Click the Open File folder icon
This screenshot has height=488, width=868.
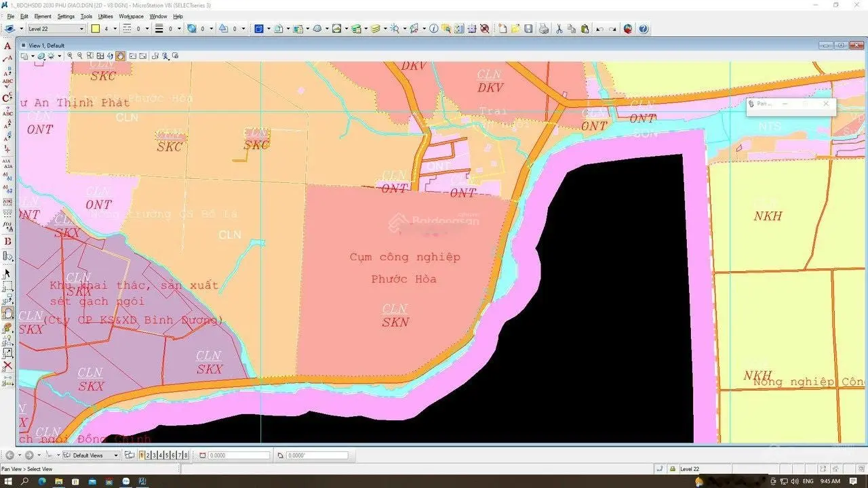(x=515, y=29)
